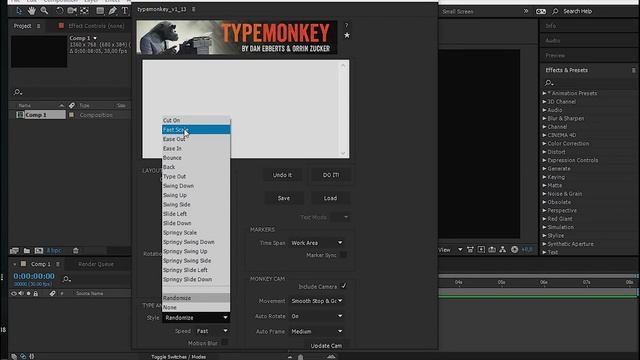
Task: Select the Pan Behind anchor tool
Action: [x=84, y=11]
